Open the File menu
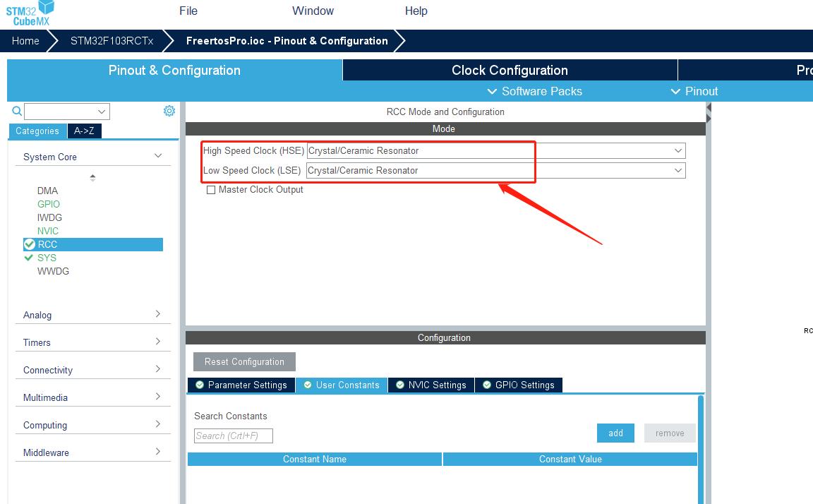The width and height of the screenshot is (813, 504). tap(188, 11)
